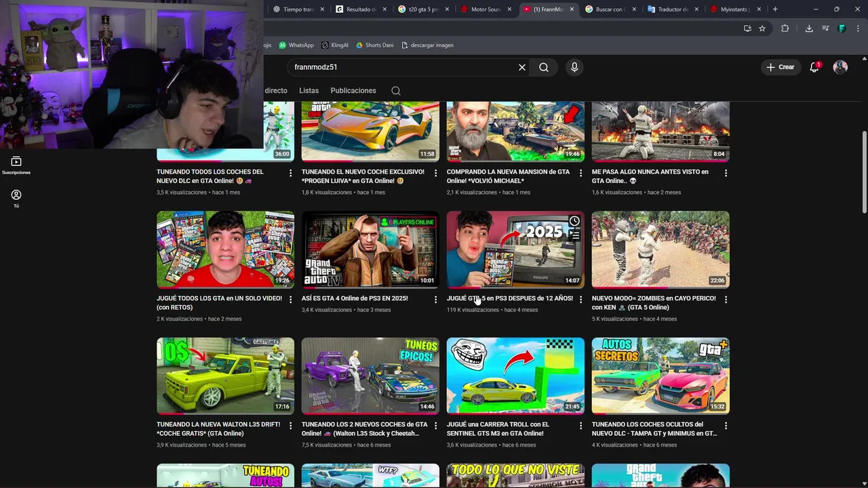The width and height of the screenshot is (868, 488).
Task: Bookmark this page with star icon
Action: (762, 28)
